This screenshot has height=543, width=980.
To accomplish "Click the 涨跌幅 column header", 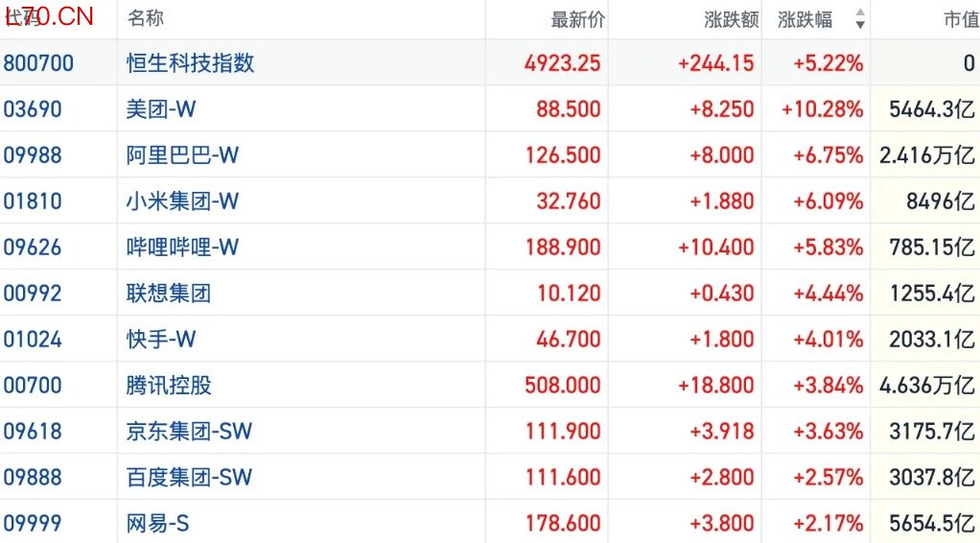I will 805,19.
